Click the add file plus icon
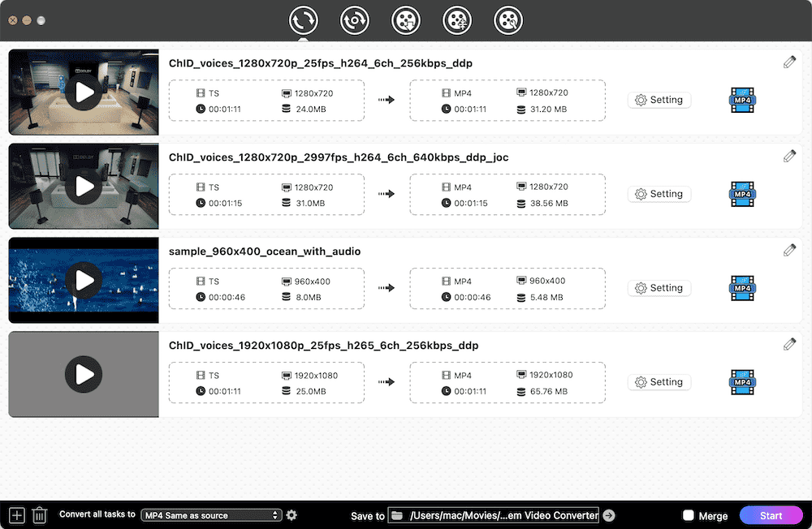 point(17,515)
